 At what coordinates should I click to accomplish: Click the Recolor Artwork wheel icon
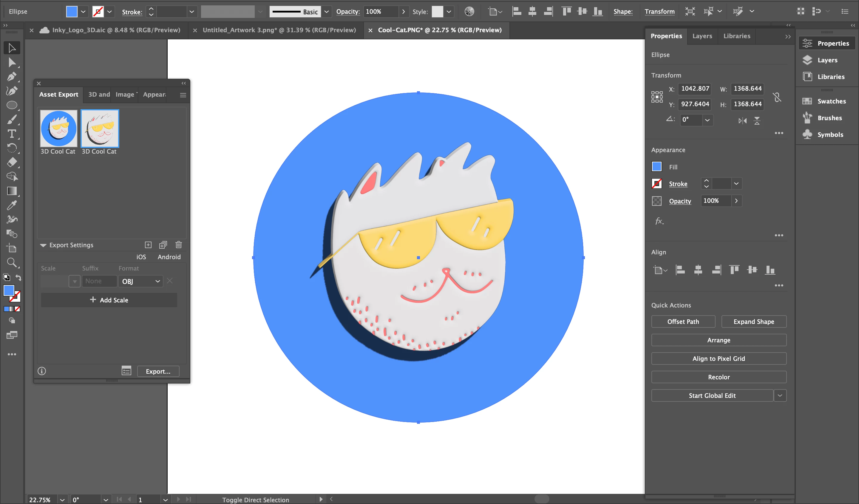tap(469, 12)
